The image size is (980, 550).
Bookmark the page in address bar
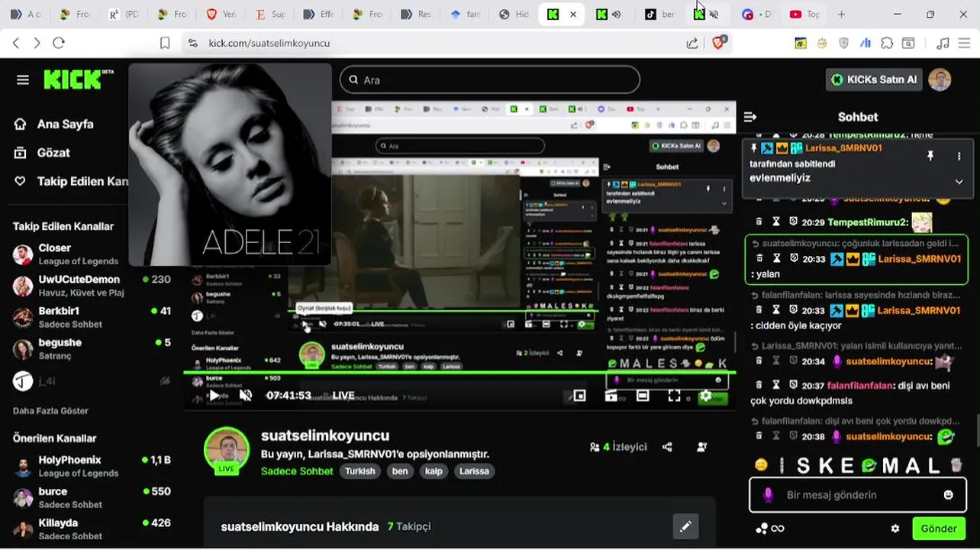165,44
